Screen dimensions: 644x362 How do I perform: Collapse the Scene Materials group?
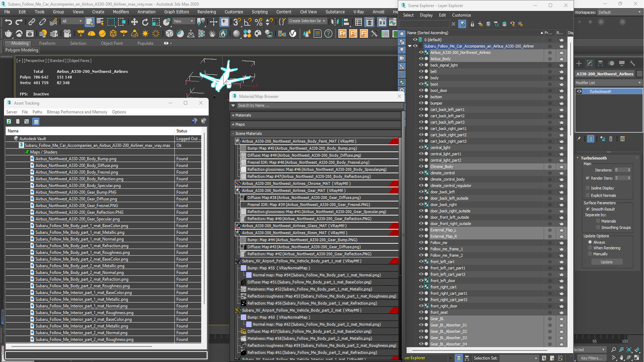click(x=233, y=133)
